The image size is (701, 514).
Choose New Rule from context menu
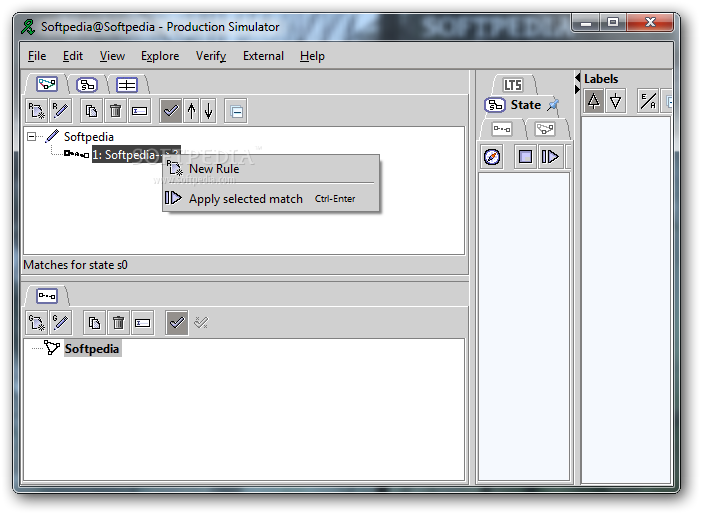(270, 169)
